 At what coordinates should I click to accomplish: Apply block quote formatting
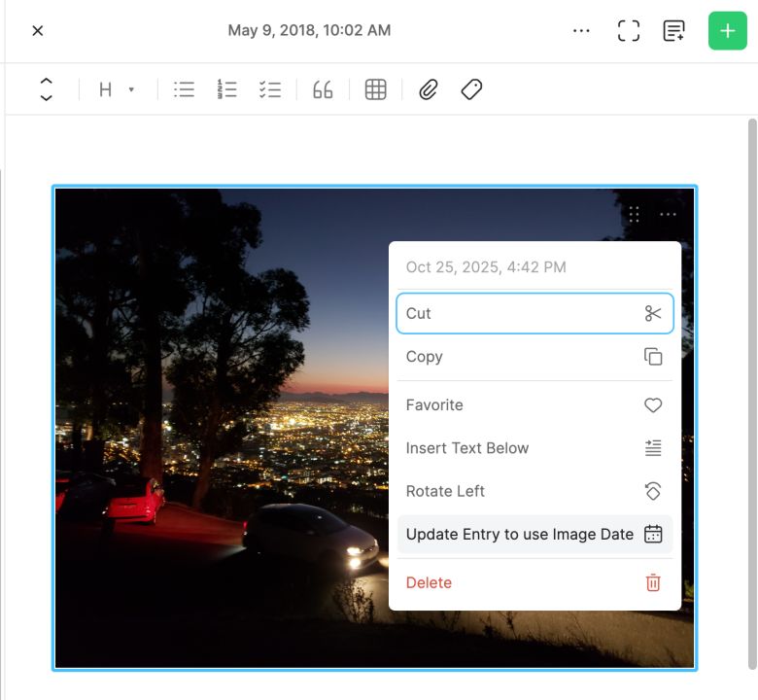(323, 89)
